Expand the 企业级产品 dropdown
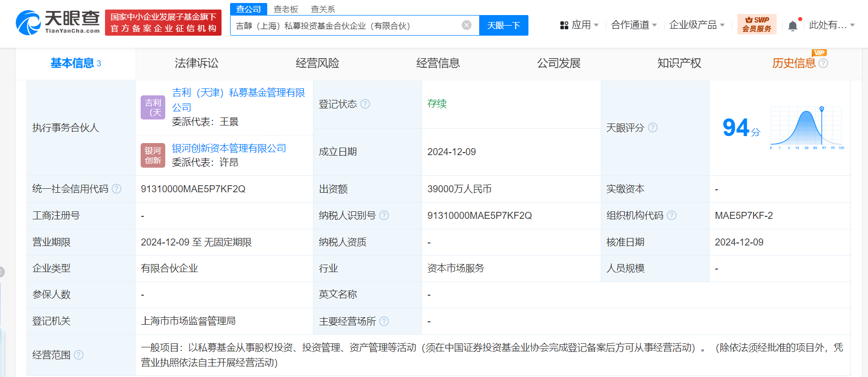This screenshot has height=377, width=868. 697,25
